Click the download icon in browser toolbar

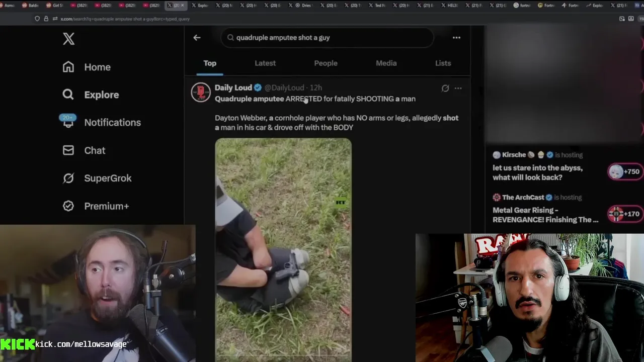pos(631,19)
